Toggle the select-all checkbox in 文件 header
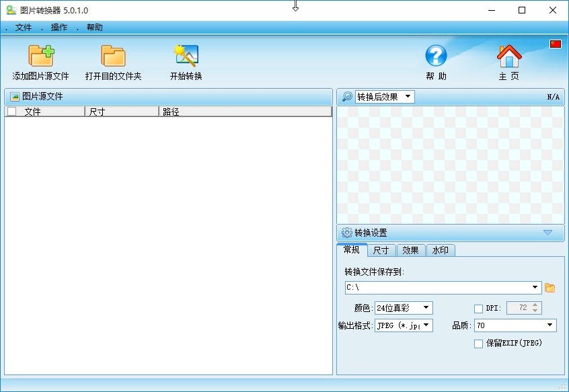The width and height of the screenshot is (569, 392). pyautogui.click(x=11, y=112)
